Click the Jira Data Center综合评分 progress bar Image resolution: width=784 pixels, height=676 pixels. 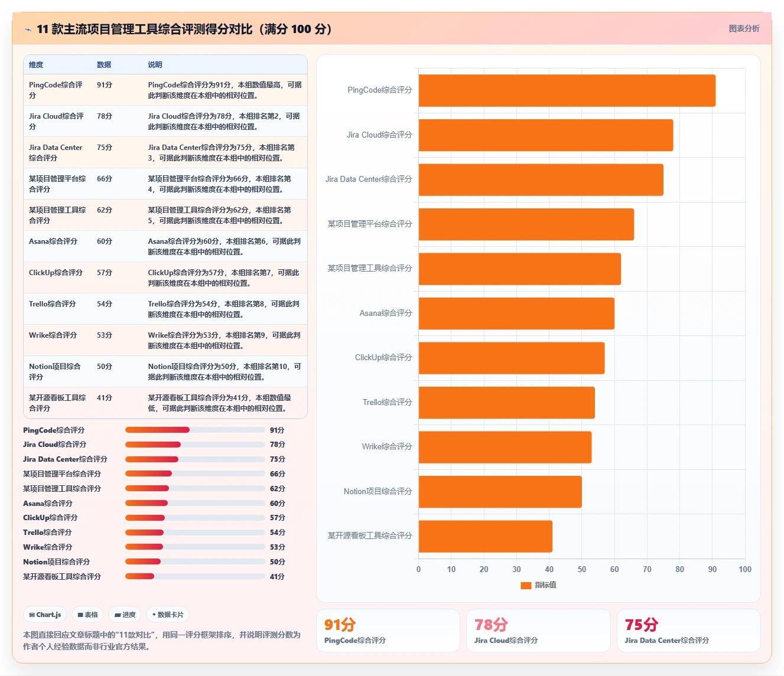coord(195,459)
